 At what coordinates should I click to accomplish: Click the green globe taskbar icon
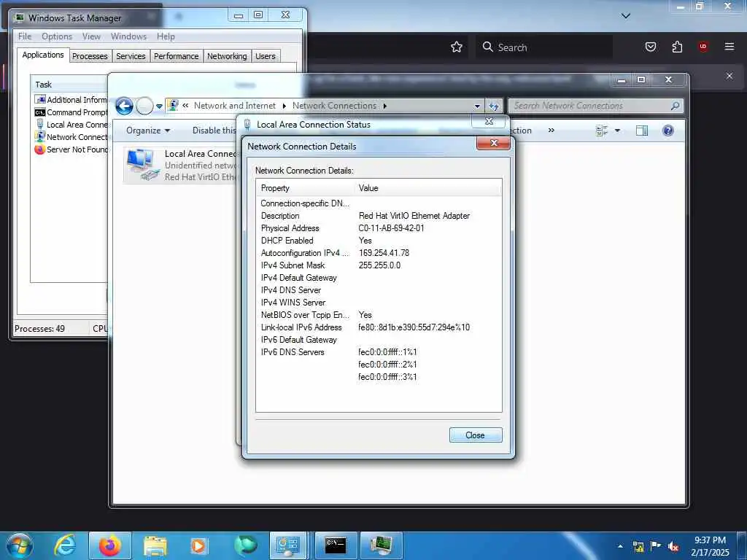point(245,545)
